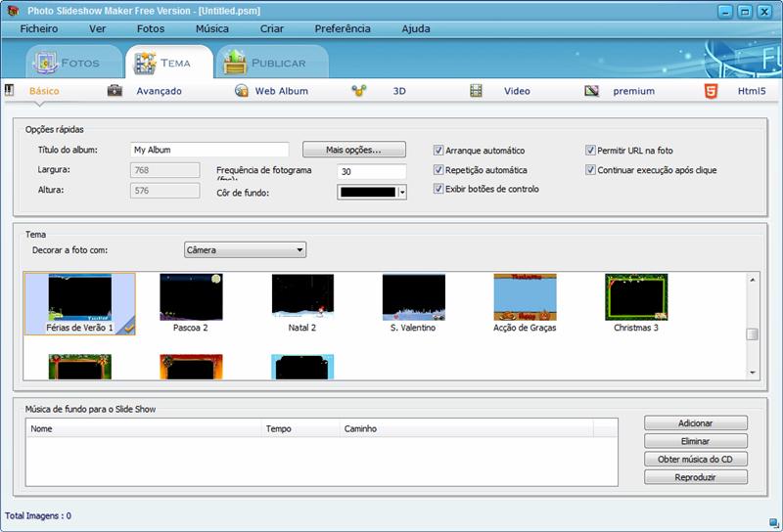Click the Largura field showing 768
This screenshot has height=532, width=783.
pos(164,170)
